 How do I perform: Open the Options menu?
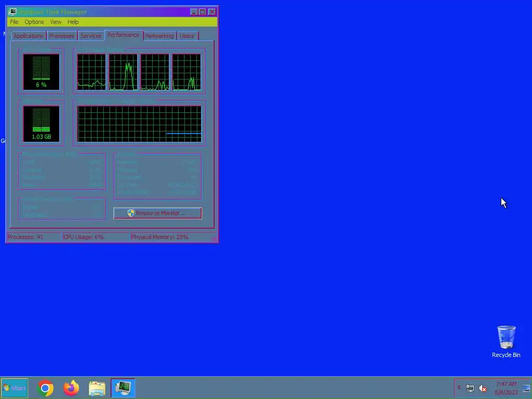[x=34, y=22]
